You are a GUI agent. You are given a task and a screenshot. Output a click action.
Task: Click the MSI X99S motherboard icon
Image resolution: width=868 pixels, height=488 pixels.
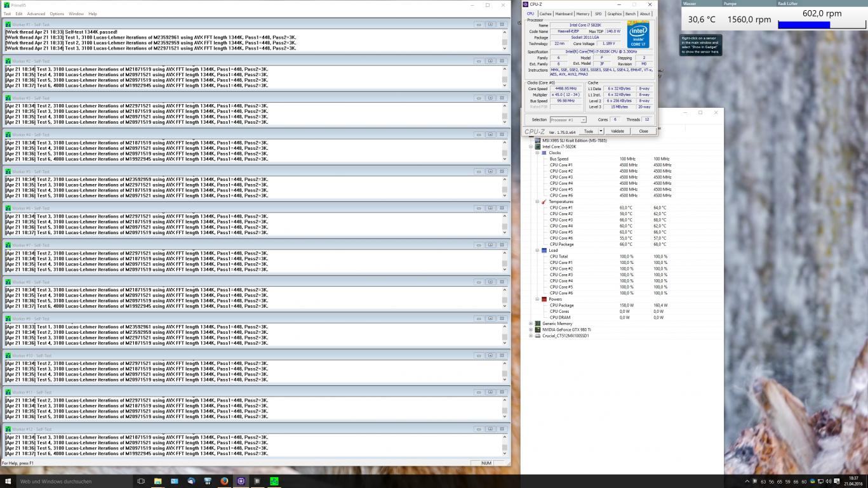click(x=538, y=140)
